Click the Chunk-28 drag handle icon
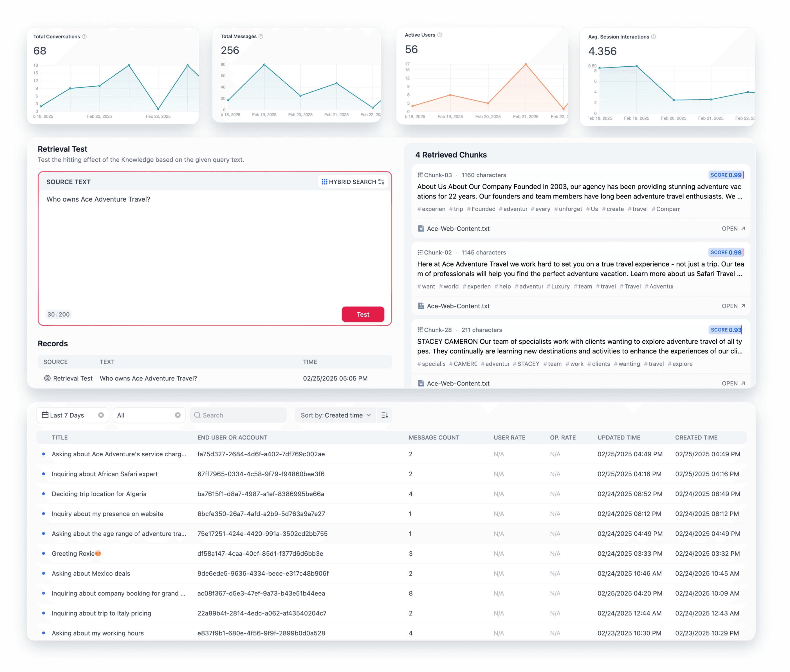790x672 pixels. pyautogui.click(x=420, y=330)
